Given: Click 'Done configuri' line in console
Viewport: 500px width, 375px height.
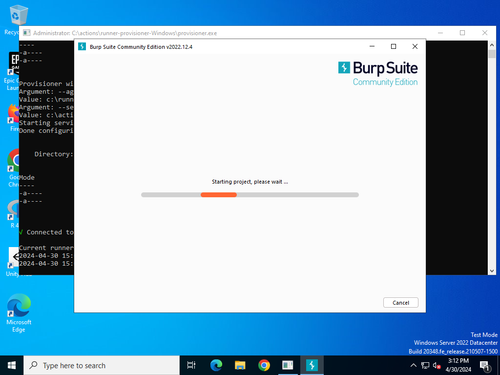Looking at the screenshot, I should pos(46,131).
